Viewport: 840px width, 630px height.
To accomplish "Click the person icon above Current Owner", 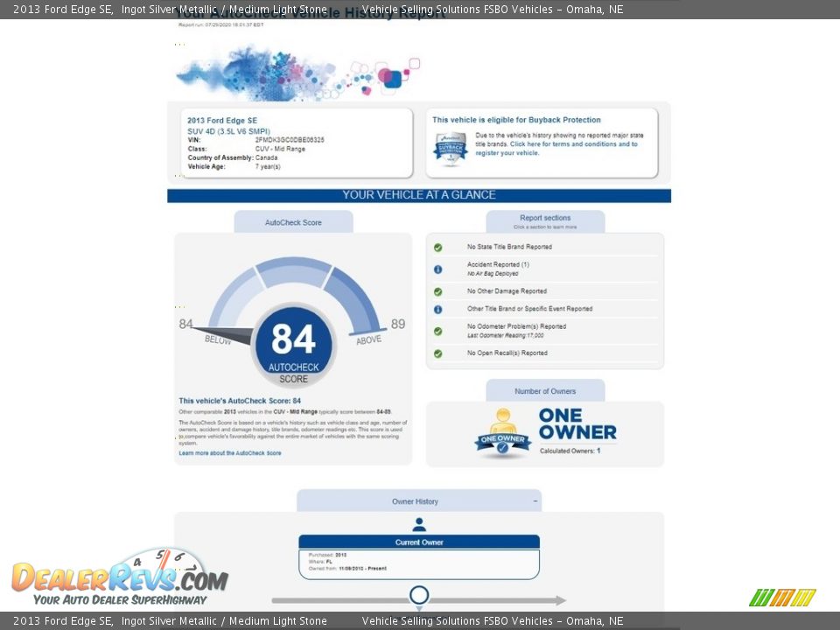I will [x=419, y=524].
